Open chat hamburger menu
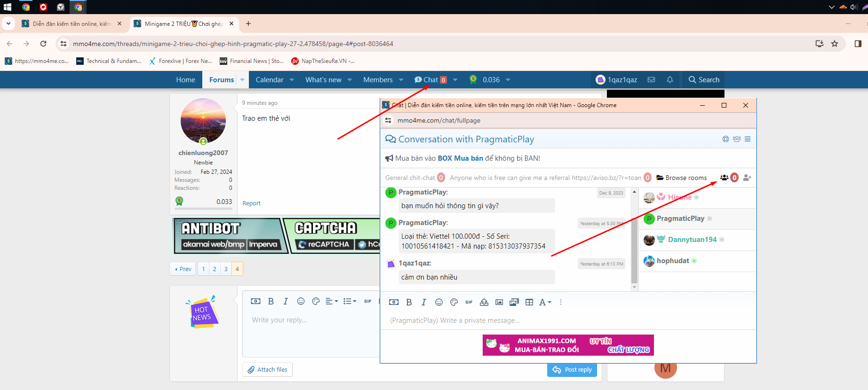This screenshot has height=390, width=868. coord(748,139)
